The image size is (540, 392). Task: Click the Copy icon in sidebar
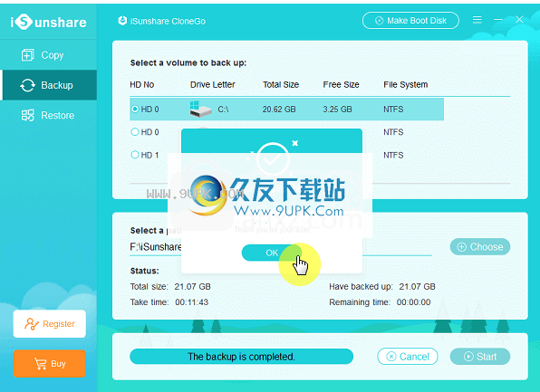click(27, 55)
